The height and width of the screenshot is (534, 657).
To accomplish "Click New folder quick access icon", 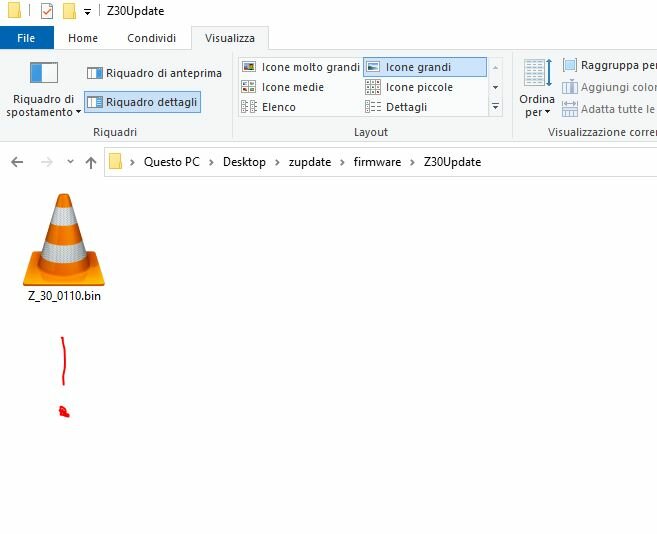I will click(x=70, y=11).
